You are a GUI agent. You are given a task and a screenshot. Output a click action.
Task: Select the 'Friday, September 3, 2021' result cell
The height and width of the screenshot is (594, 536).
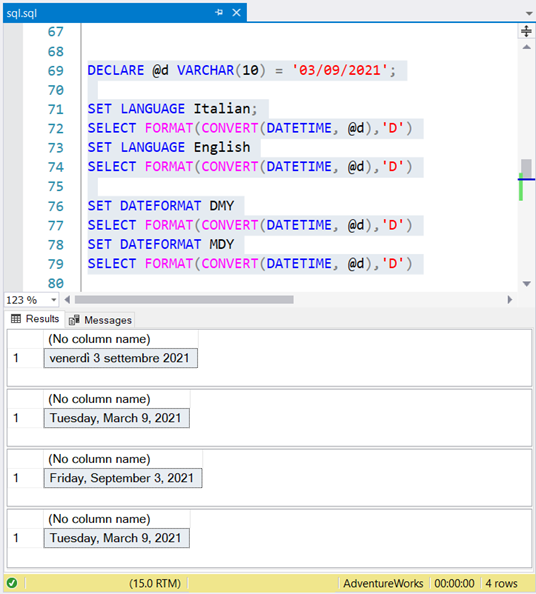tap(123, 478)
